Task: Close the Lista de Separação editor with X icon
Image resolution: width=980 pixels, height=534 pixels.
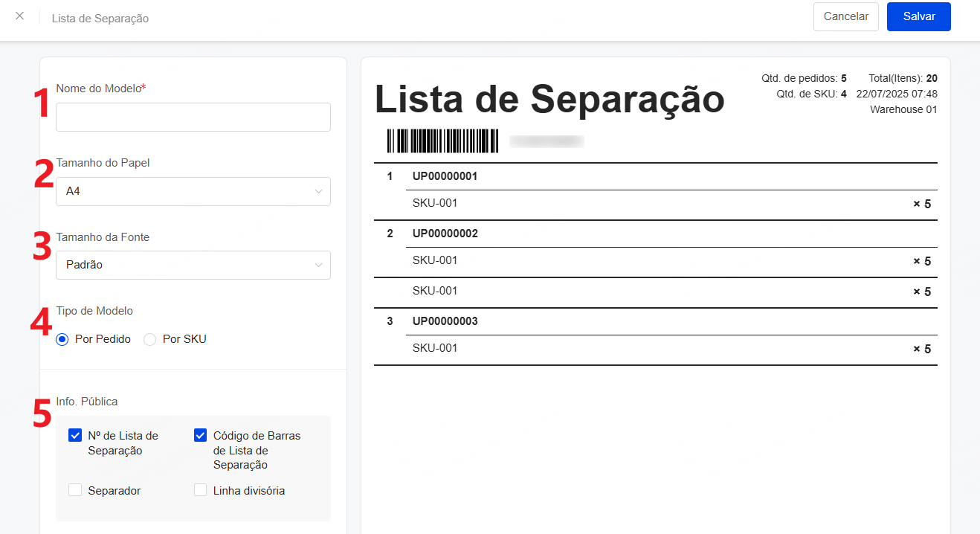Action: [19, 16]
